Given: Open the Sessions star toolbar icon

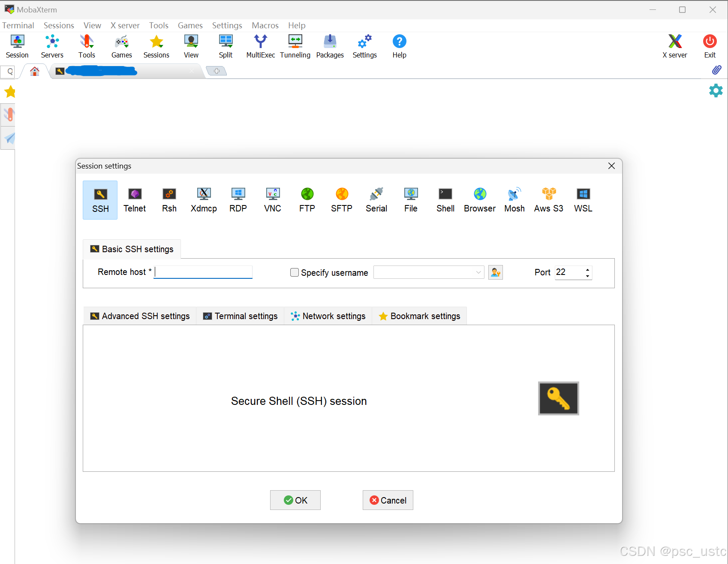Looking at the screenshot, I should [156, 46].
